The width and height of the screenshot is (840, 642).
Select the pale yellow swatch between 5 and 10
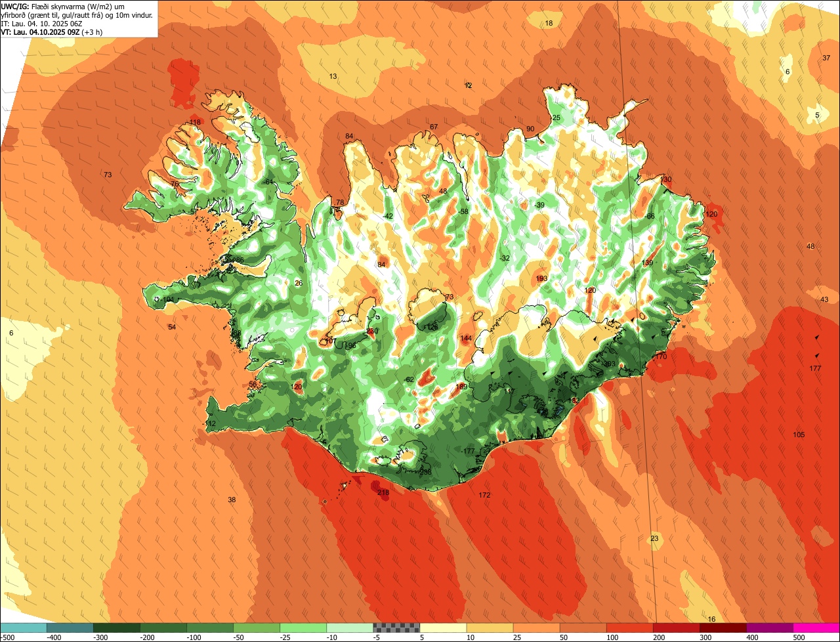(x=443, y=628)
